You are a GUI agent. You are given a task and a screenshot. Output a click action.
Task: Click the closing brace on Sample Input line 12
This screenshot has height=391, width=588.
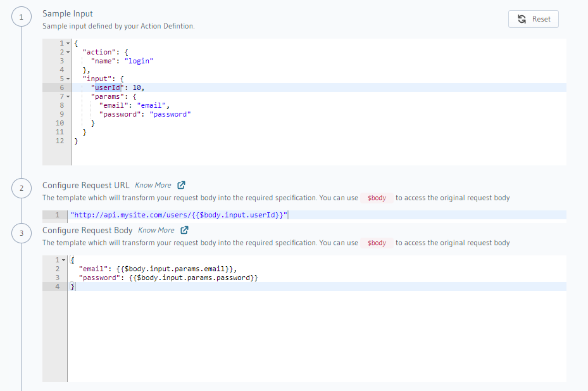[76, 141]
